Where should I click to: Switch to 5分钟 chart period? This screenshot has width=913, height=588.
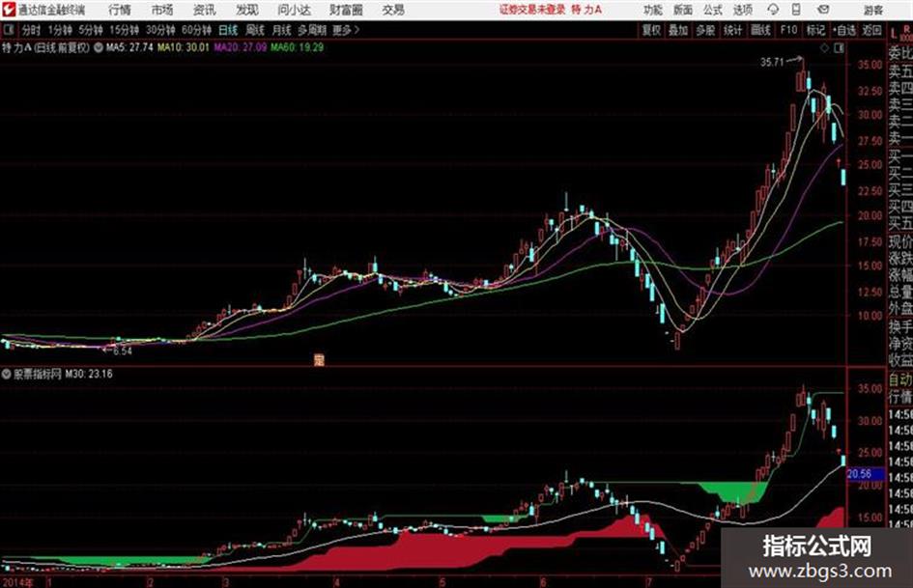(x=90, y=30)
